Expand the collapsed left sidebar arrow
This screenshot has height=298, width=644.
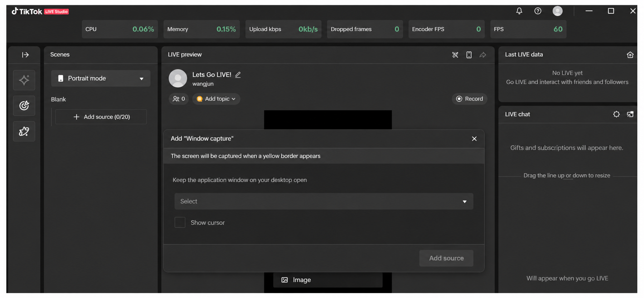pyautogui.click(x=25, y=55)
